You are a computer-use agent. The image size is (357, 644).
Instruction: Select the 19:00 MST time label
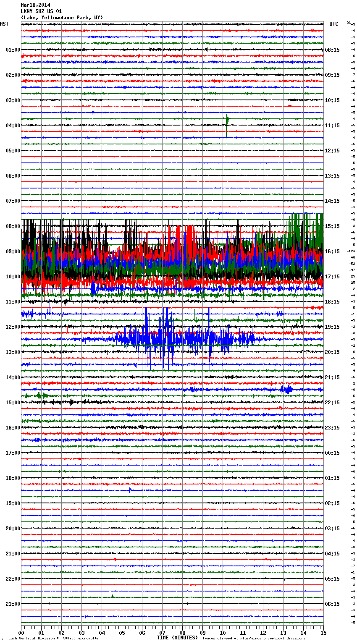point(13,503)
